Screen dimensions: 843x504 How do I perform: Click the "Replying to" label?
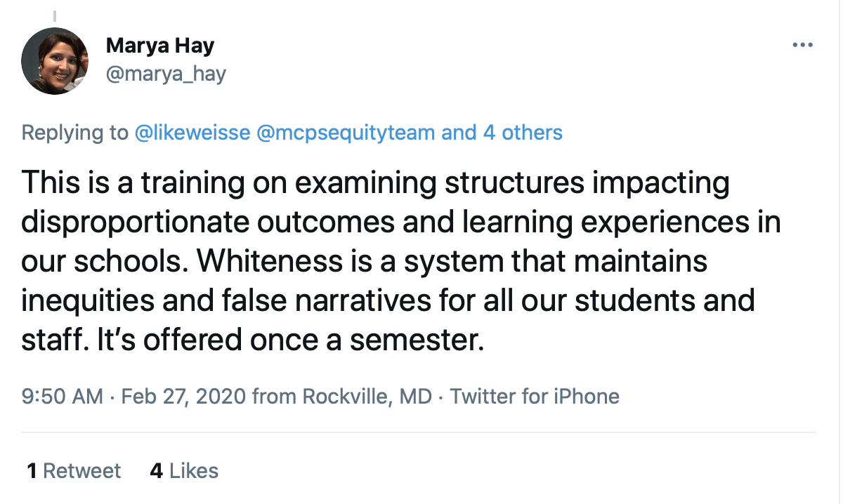tap(75, 132)
